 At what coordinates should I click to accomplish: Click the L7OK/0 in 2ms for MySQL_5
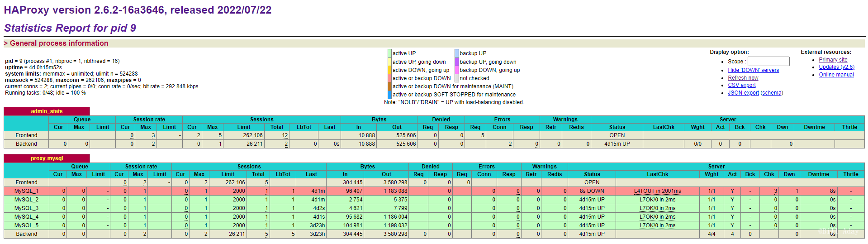click(x=657, y=225)
